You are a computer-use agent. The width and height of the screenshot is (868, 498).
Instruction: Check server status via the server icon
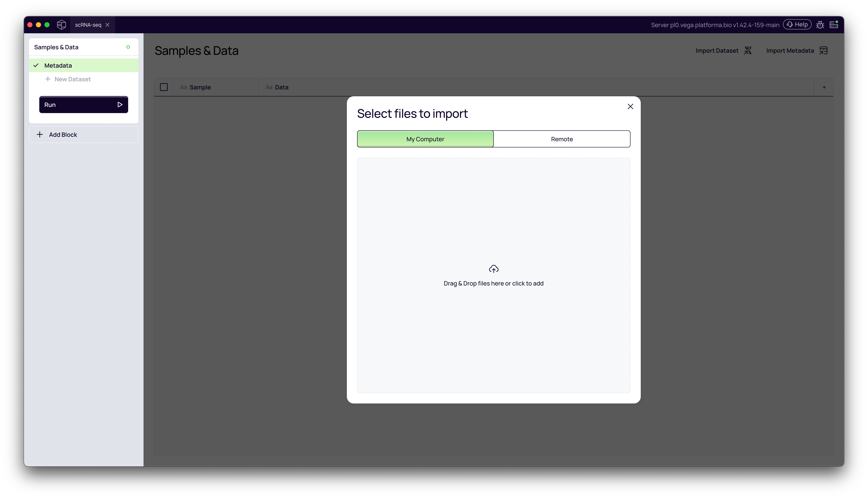click(x=834, y=24)
